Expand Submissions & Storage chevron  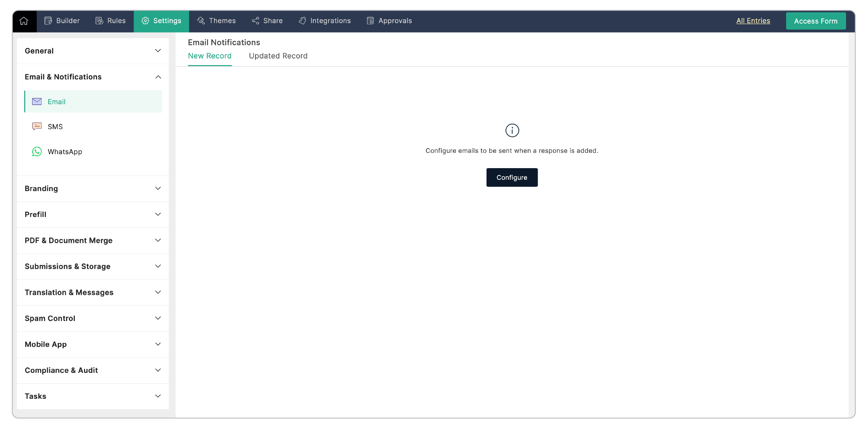coord(158,266)
